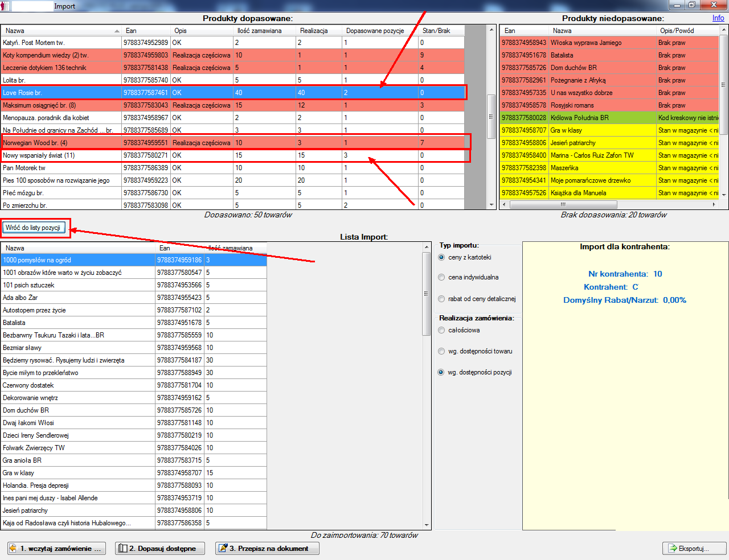Image resolution: width=729 pixels, height=560 pixels.
Task: Click the Realizacja column header
Action: (319, 31)
